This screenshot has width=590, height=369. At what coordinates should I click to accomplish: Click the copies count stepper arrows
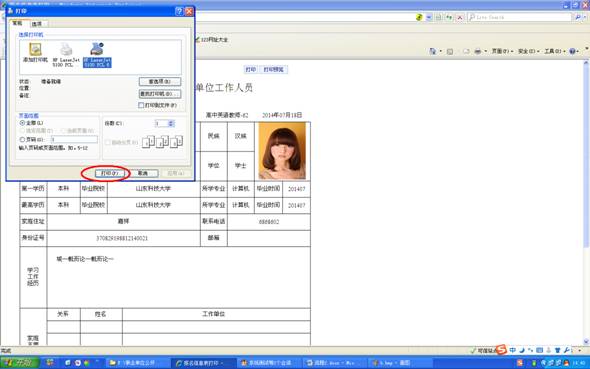171,123
